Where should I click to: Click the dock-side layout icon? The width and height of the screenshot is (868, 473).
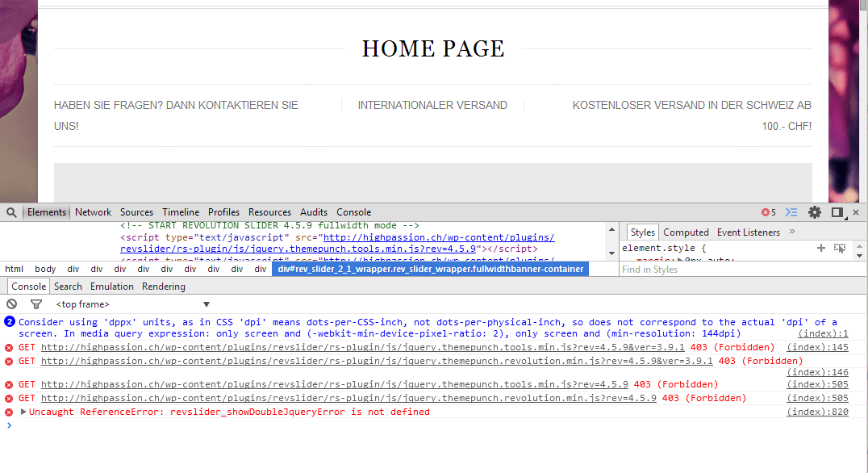(x=837, y=212)
